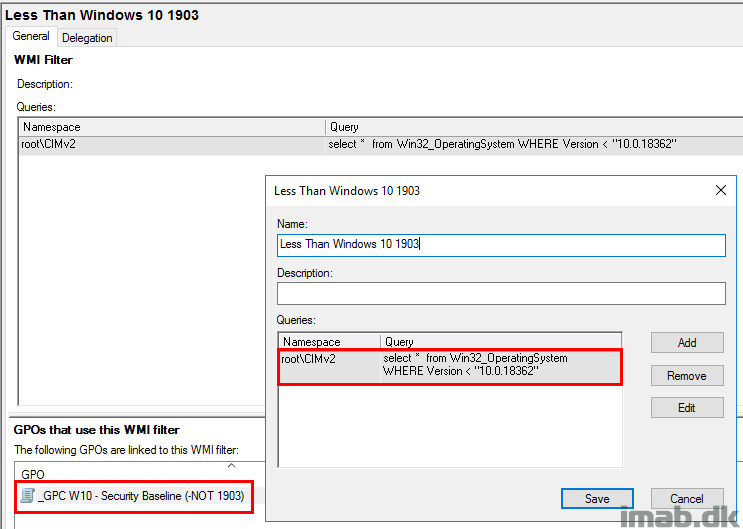Viewport: 743px width, 529px height.
Task: Click the Save button in dialog
Action: click(597, 499)
